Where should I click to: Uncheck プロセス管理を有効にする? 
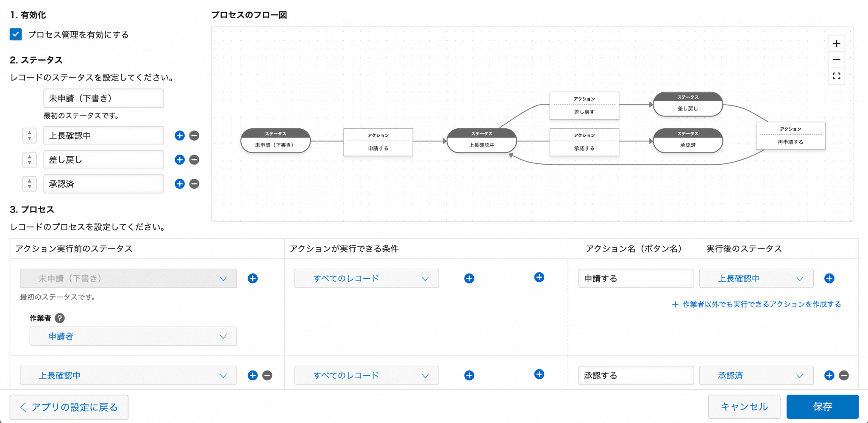point(15,34)
